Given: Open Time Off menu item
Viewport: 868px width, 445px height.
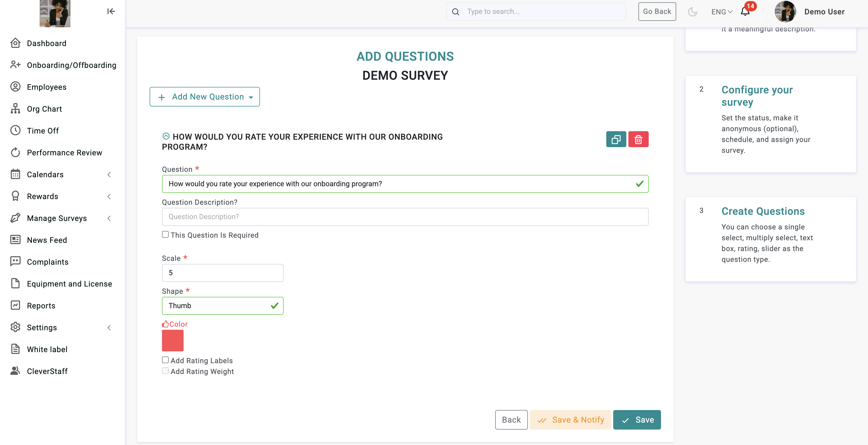Looking at the screenshot, I should click(x=43, y=130).
